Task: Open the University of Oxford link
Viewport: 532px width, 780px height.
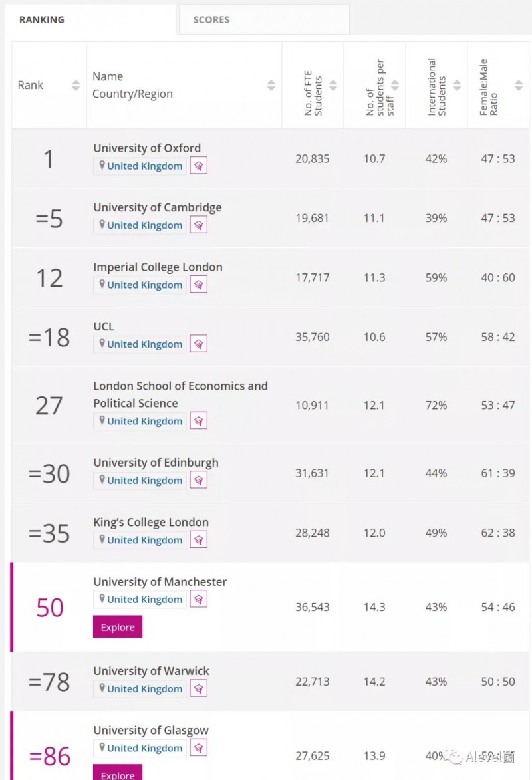Action: click(147, 148)
